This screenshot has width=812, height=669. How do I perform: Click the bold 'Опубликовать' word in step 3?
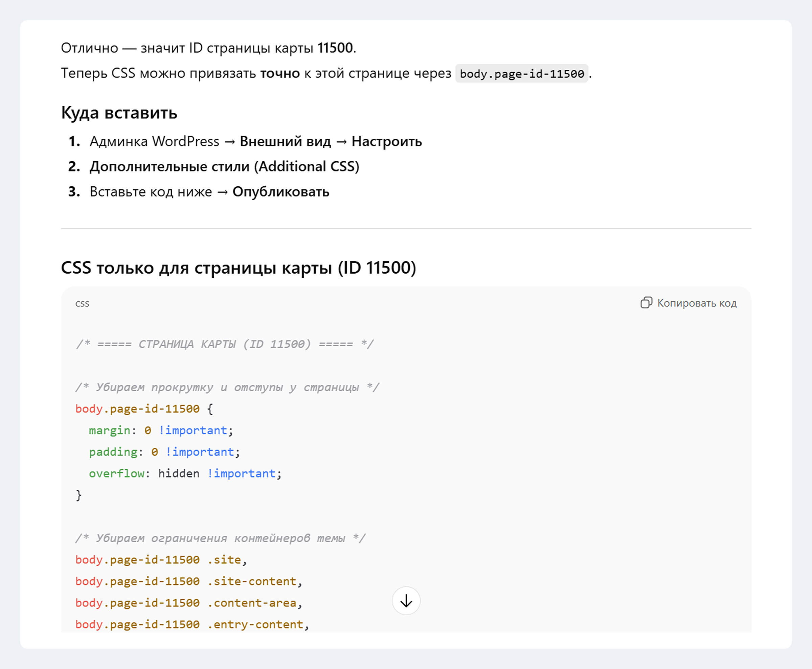281,191
